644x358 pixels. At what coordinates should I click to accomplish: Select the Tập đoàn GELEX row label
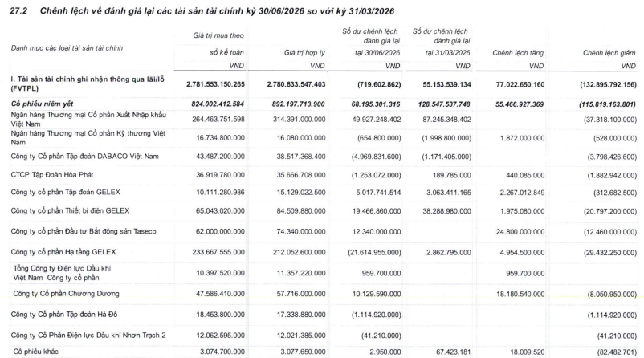tap(65, 192)
